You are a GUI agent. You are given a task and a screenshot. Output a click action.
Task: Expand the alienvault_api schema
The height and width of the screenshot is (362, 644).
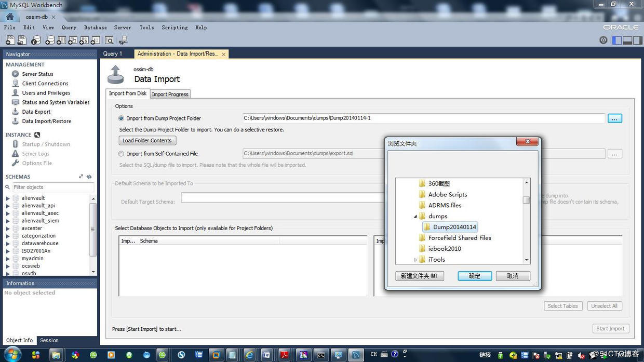8,206
